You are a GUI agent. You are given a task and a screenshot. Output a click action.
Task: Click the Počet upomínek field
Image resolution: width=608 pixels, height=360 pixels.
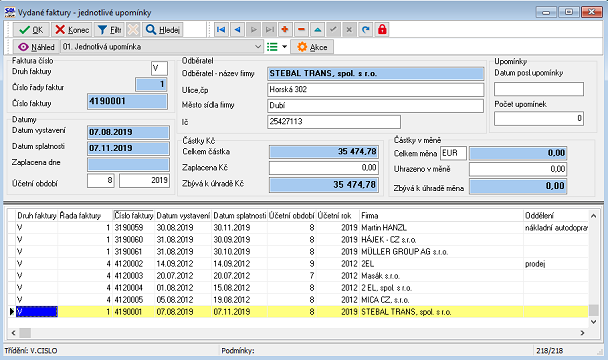[539, 118]
